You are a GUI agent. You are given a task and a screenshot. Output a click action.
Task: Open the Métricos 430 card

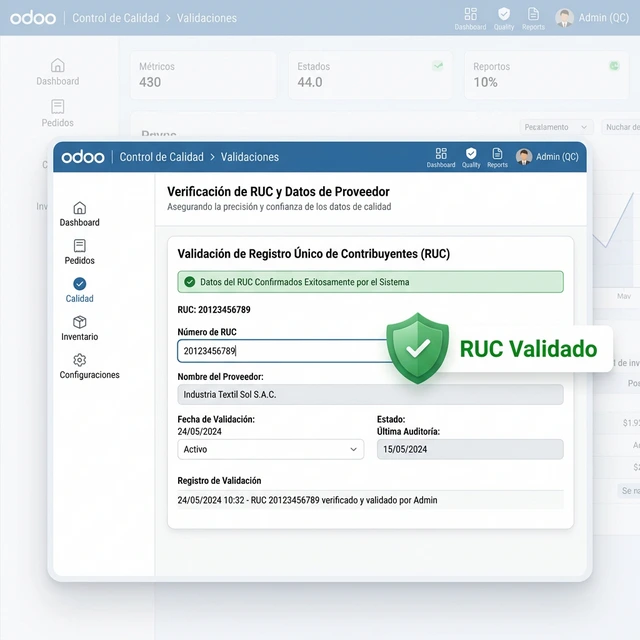203,75
